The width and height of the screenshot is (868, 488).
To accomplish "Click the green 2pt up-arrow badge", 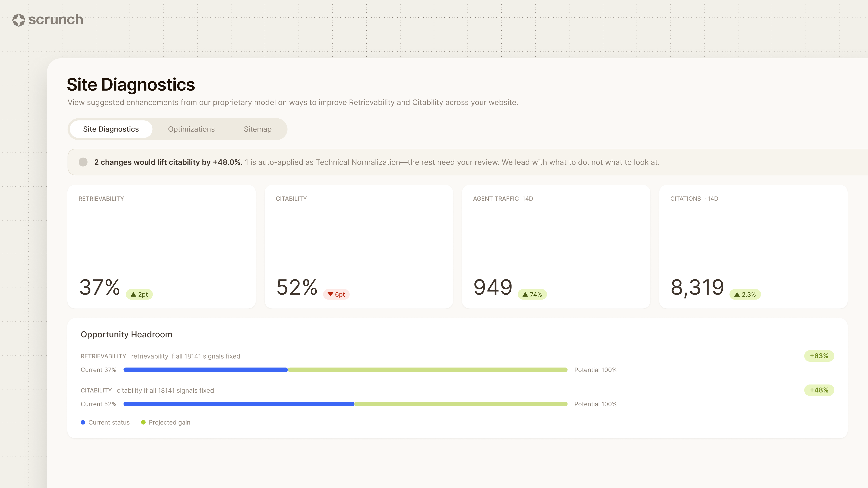I will point(139,294).
